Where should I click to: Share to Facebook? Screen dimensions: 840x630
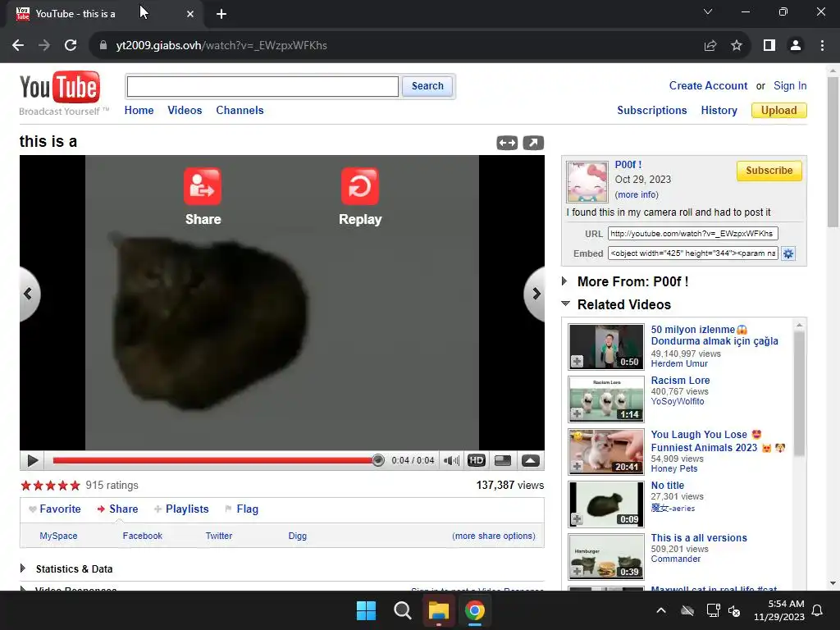pyautogui.click(x=143, y=536)
